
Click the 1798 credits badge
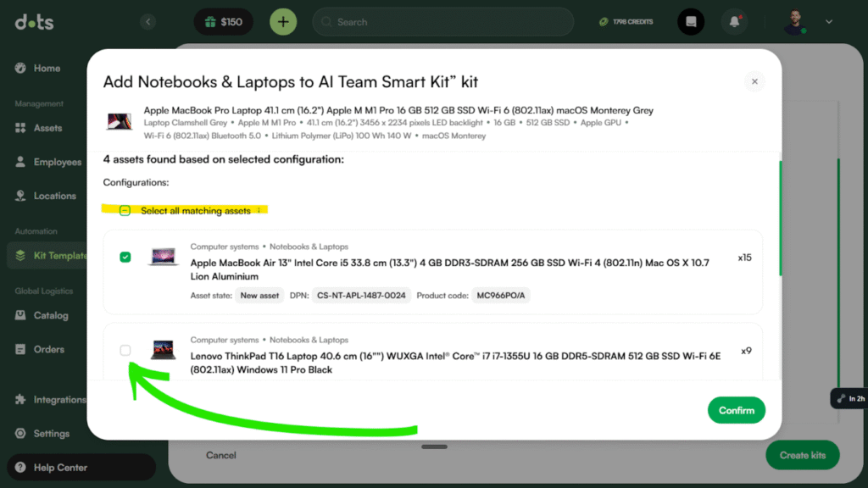[x=626, y=21]
